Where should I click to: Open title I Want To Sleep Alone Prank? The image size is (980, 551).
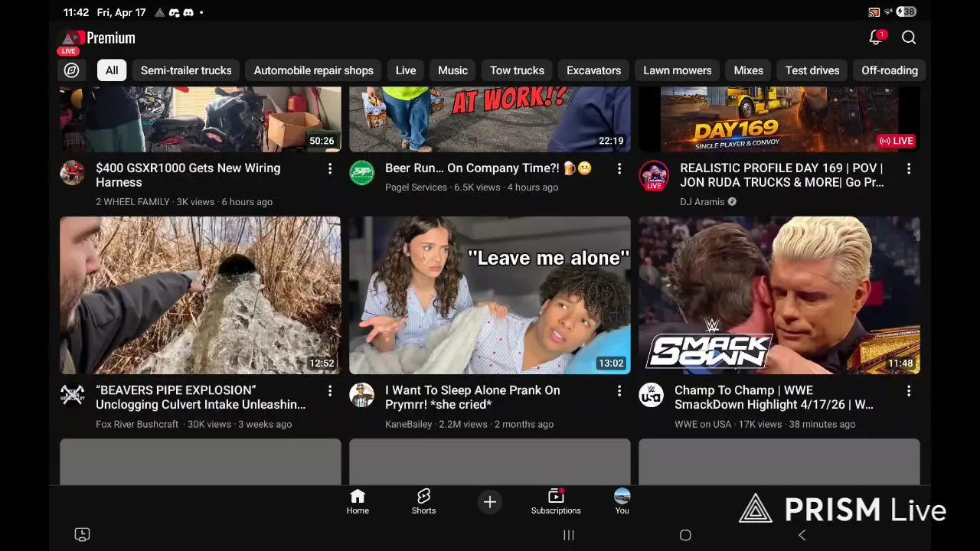click(x=472, y=397)
